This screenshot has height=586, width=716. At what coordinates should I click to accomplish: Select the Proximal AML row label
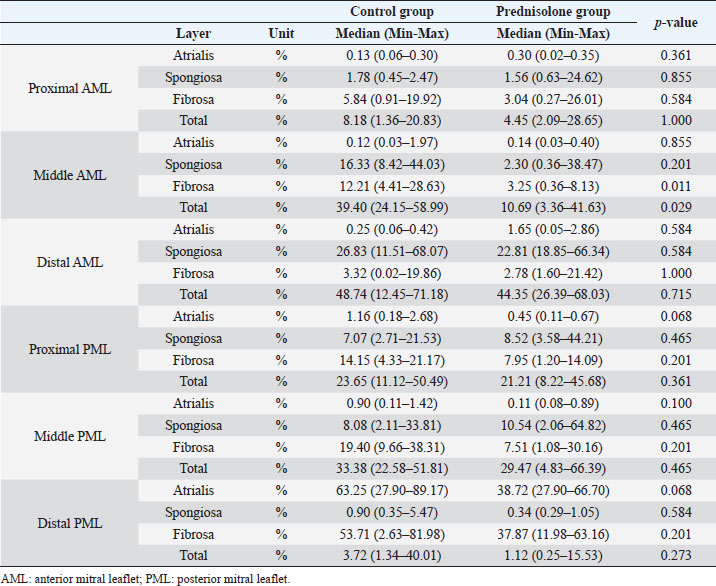pyautogui.click(x=70, y=88)
